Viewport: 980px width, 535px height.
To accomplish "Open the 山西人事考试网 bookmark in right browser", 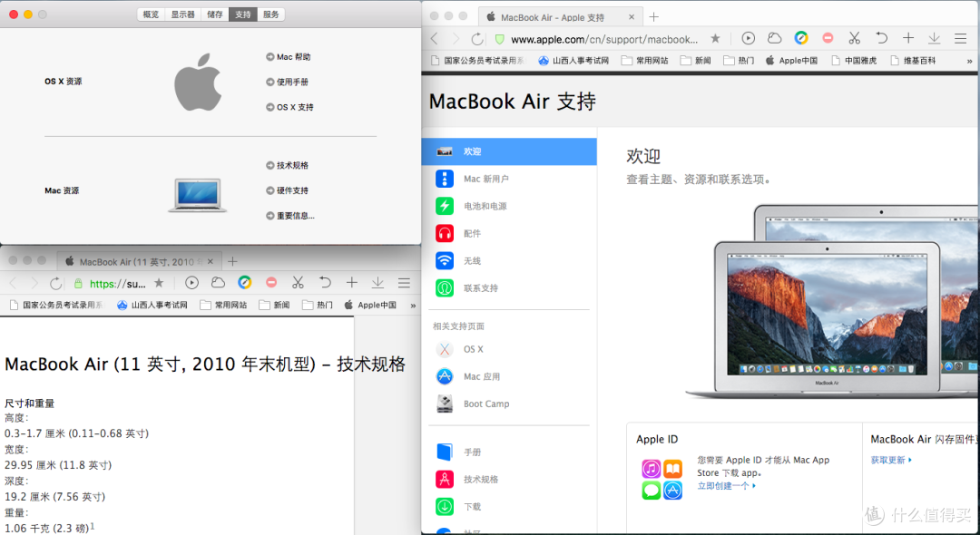I will point(573,61).
